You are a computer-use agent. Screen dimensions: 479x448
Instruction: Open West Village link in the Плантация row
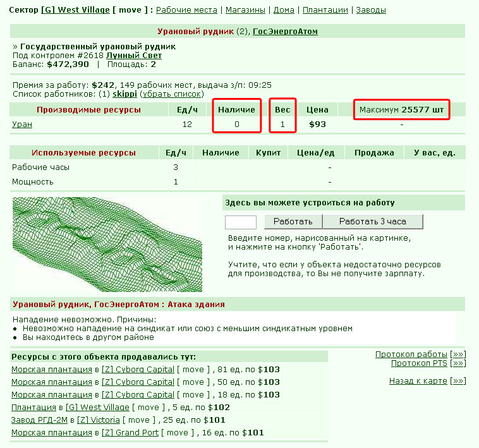[97, 408]
